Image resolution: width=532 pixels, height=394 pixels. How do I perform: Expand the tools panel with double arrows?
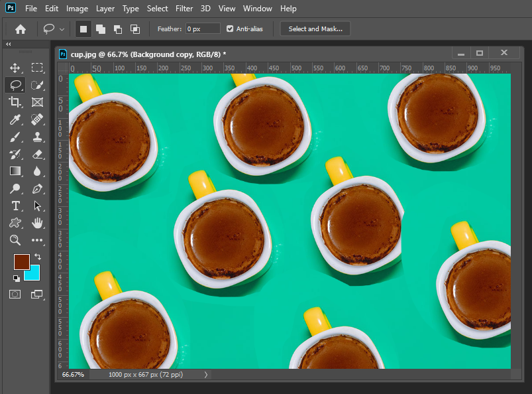[x=9, y=44]
